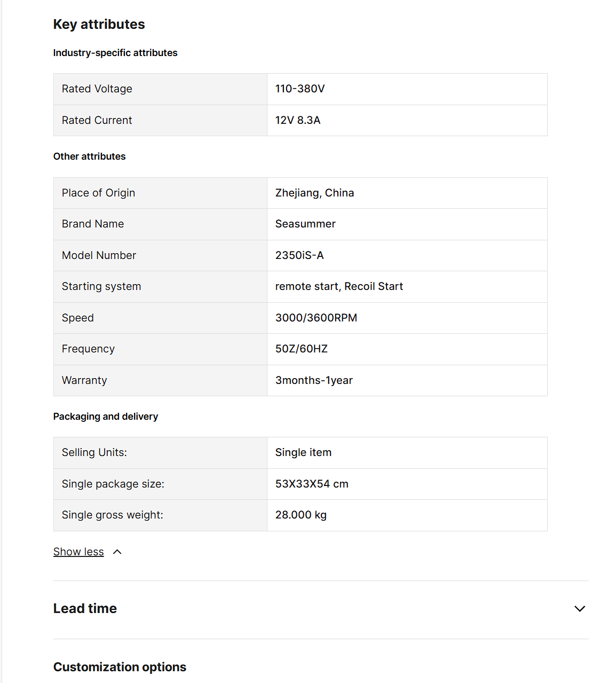
Task: Click the Industry-specific attributes subheading
Action: [x=115, y=53]
